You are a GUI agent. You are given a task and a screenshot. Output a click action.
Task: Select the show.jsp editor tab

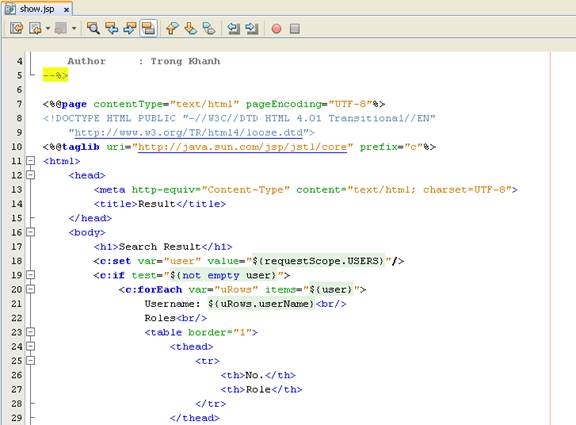[37, 9]
